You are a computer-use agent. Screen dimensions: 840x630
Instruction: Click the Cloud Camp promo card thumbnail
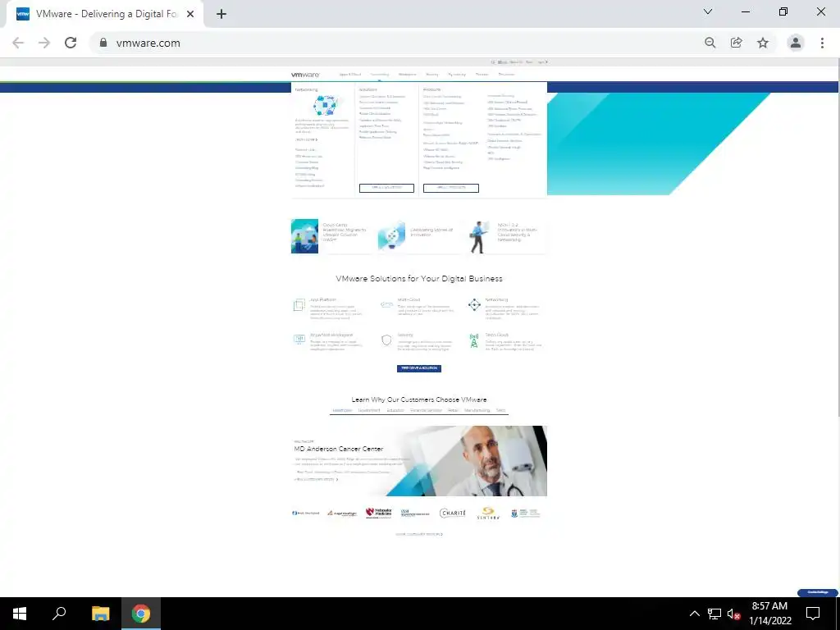pyautogui.click(x=305, y=235)
